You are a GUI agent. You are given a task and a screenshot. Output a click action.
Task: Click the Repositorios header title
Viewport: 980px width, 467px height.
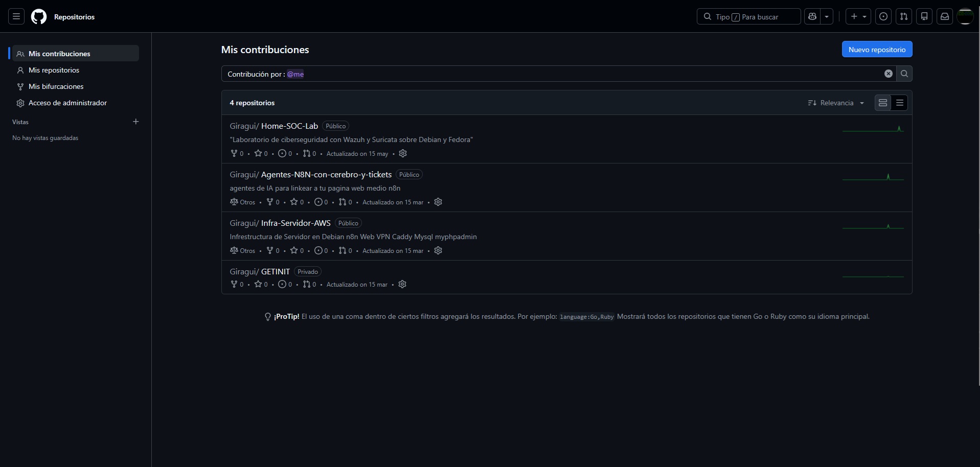coord(74,17)
